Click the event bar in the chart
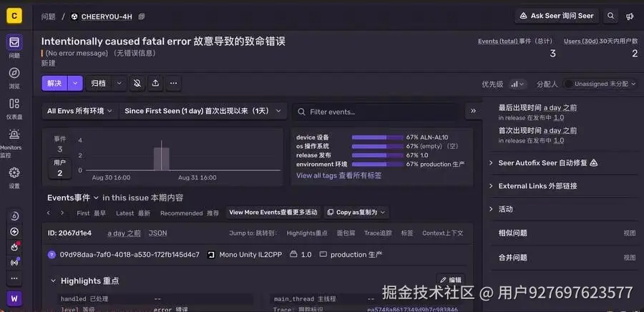Screen dimensions: 644x312 [162, 159]
